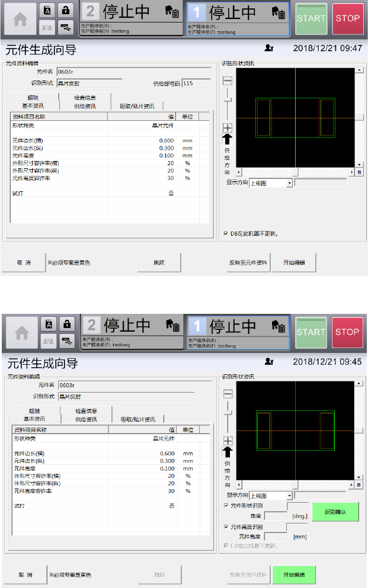The height and width of the screenshot is (588, 368).
Task: Click green 识别确认 button in 09:45 screen
Action: pyautogui.click(x=335, y=512)
